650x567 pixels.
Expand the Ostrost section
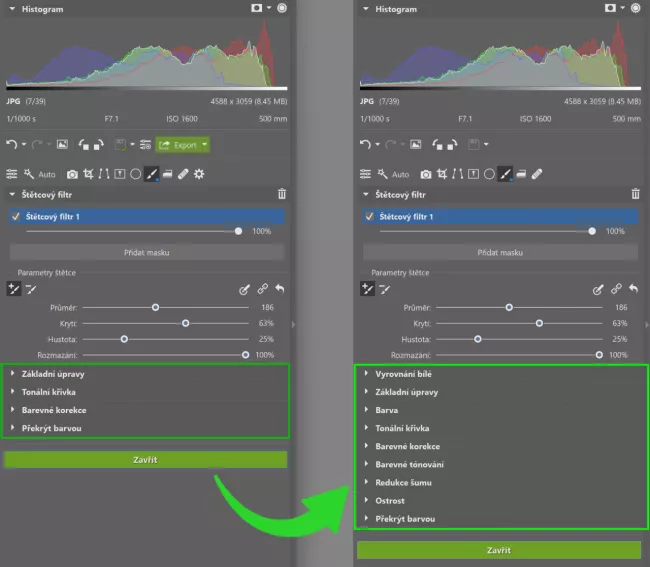[x=390, y=500]
